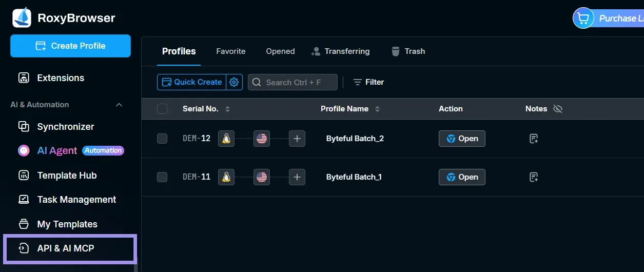
Task: Switch to the Transferring tab
Action: pos(340,51)
